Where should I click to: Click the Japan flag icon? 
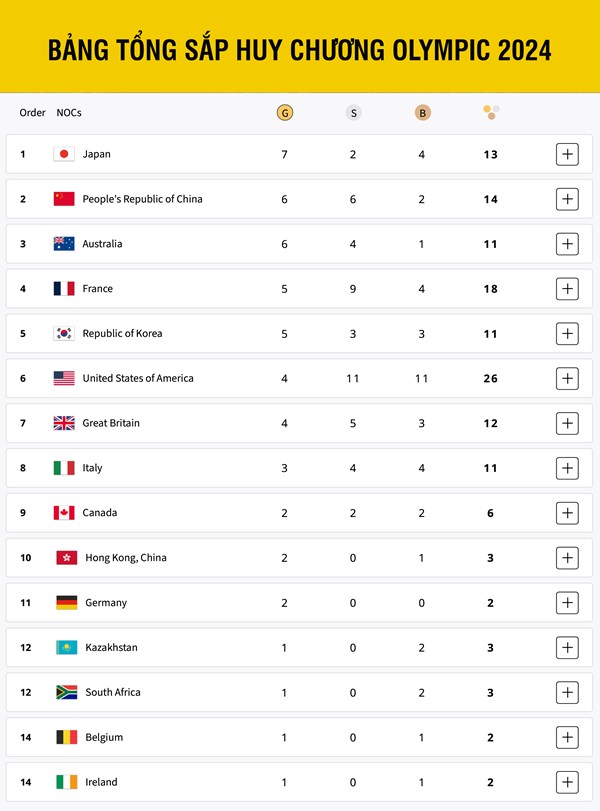[64, 154]
